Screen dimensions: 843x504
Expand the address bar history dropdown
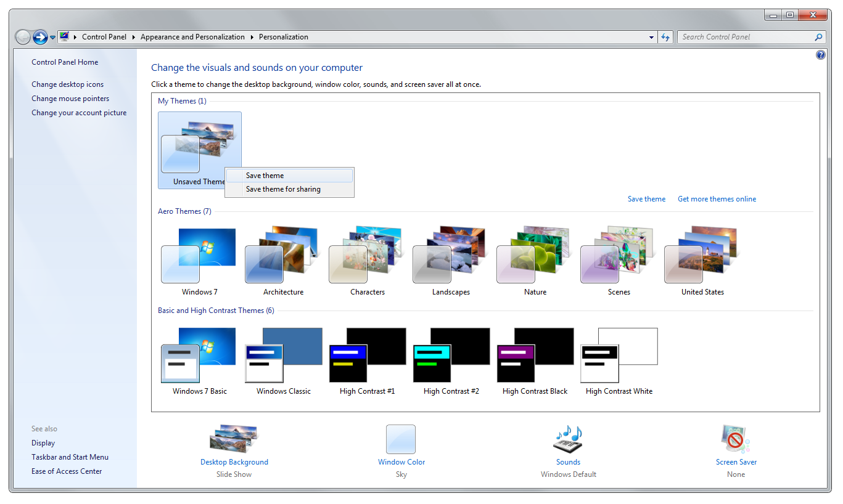(x=652, y=37)
